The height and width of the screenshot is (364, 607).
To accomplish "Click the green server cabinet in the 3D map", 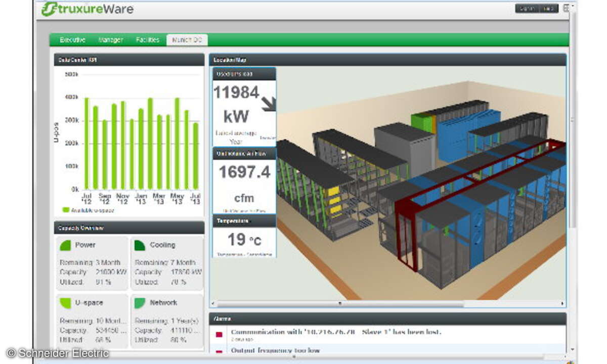I will pos(423,123).
